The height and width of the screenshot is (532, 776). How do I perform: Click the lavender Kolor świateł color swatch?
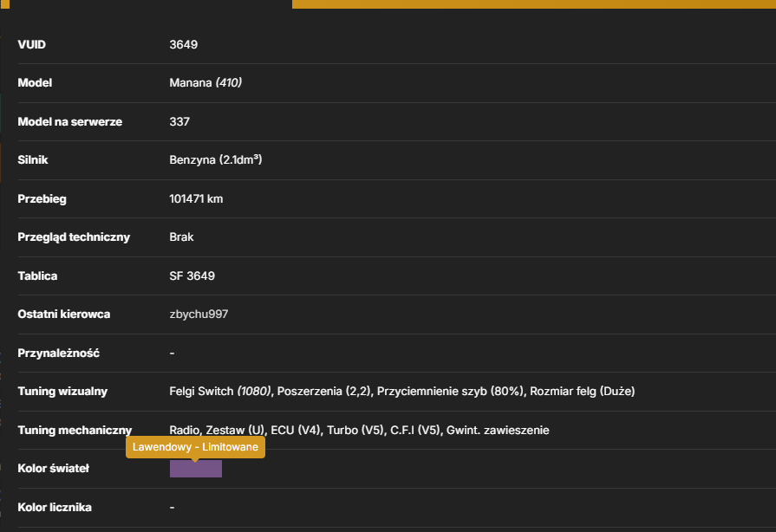[x=195, y=469]
